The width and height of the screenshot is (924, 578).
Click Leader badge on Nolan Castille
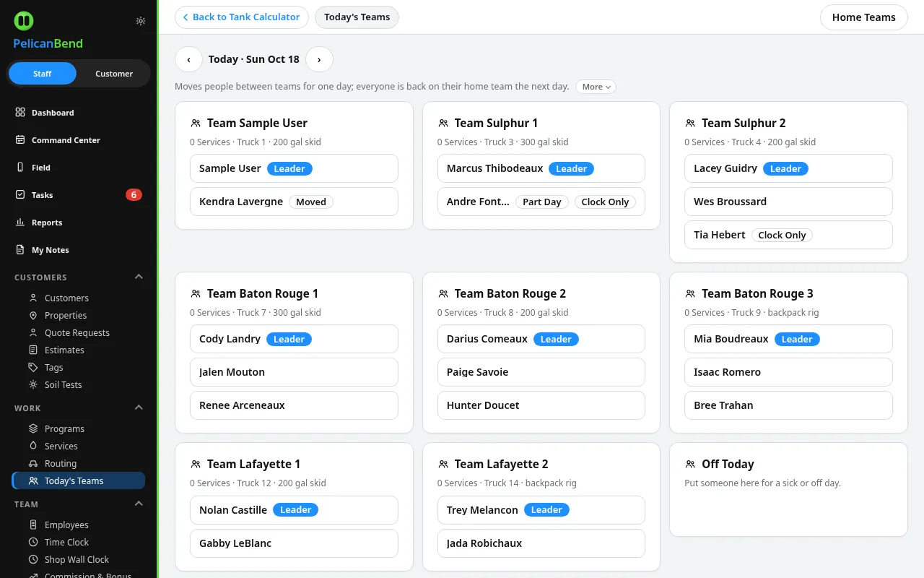click(295, 510)
